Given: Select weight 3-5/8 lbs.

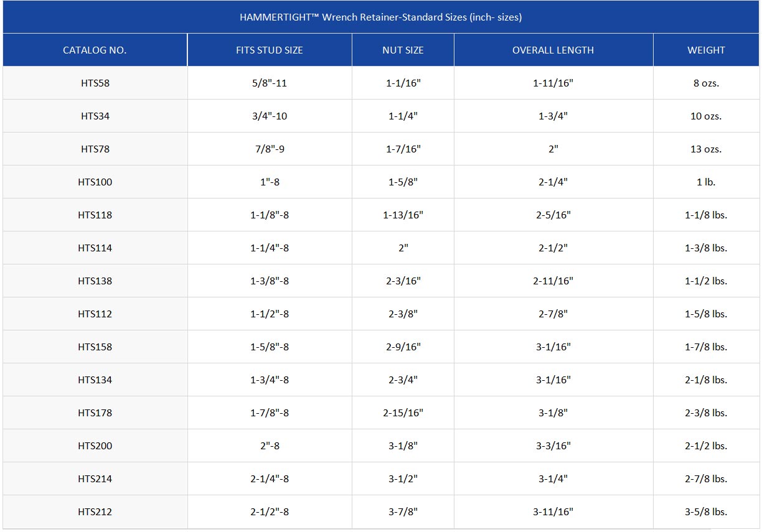Looking at the screenshot, I should (706, 512).
